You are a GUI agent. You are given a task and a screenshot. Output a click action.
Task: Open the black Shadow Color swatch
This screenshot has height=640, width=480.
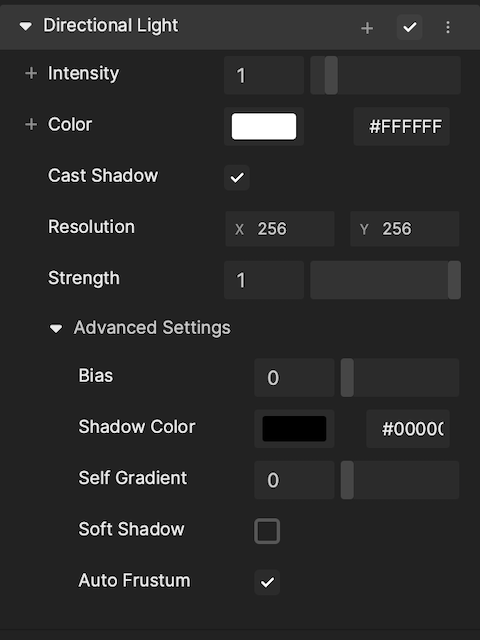294,429
